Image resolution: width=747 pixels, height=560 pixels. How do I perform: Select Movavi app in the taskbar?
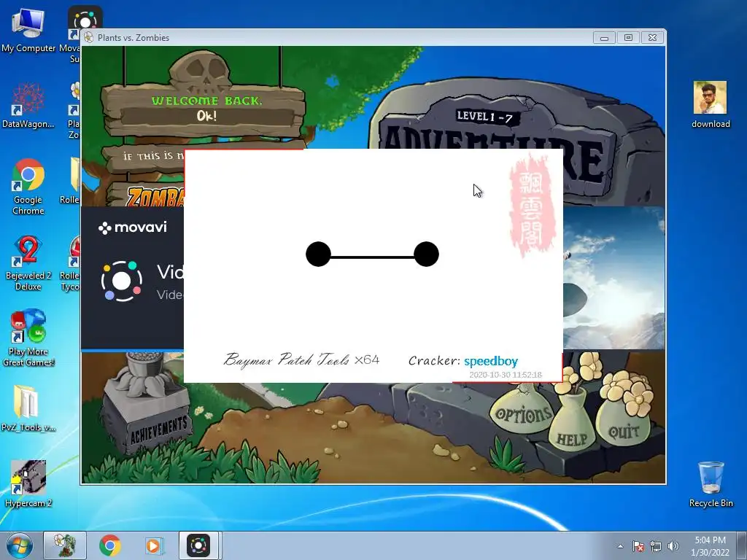pos(198,545)
